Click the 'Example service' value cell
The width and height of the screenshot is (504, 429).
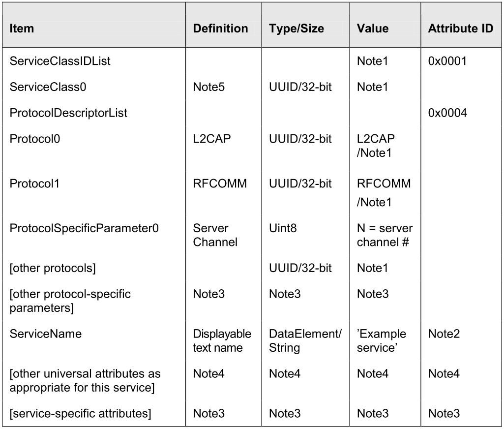pyautogui.click(x=382, y=340)
